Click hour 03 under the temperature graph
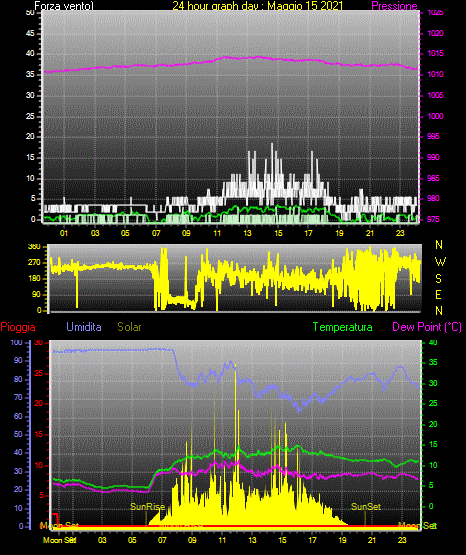466x555 pixels. click(x=102, y=540)
